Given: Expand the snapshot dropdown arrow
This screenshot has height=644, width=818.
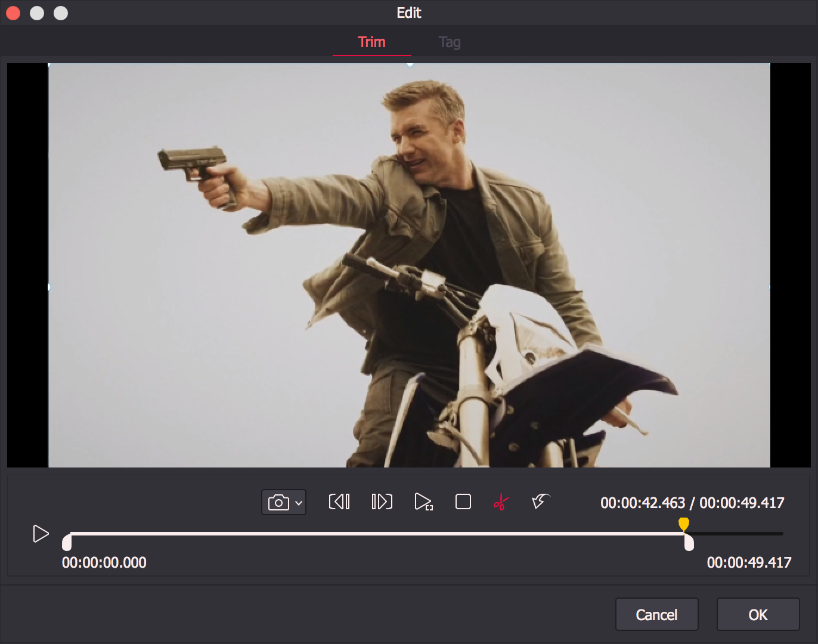Looking at the screenshot, I should [299, 503].
